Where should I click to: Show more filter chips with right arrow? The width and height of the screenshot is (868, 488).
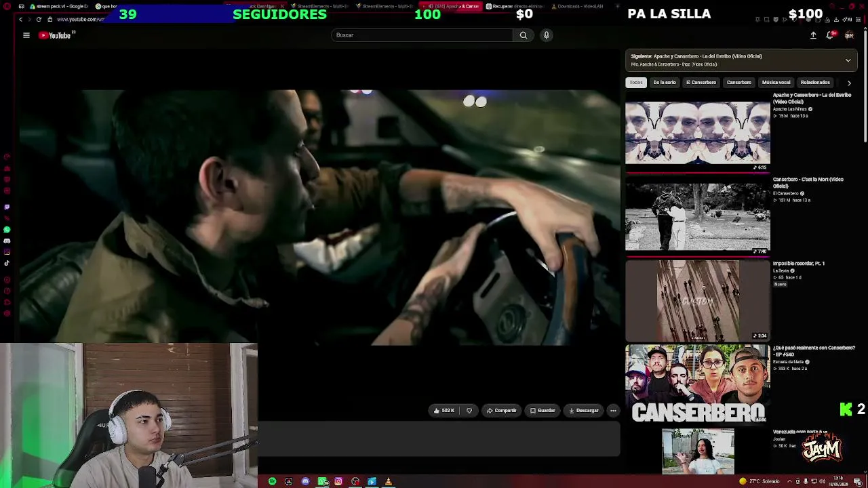point(849,83)
